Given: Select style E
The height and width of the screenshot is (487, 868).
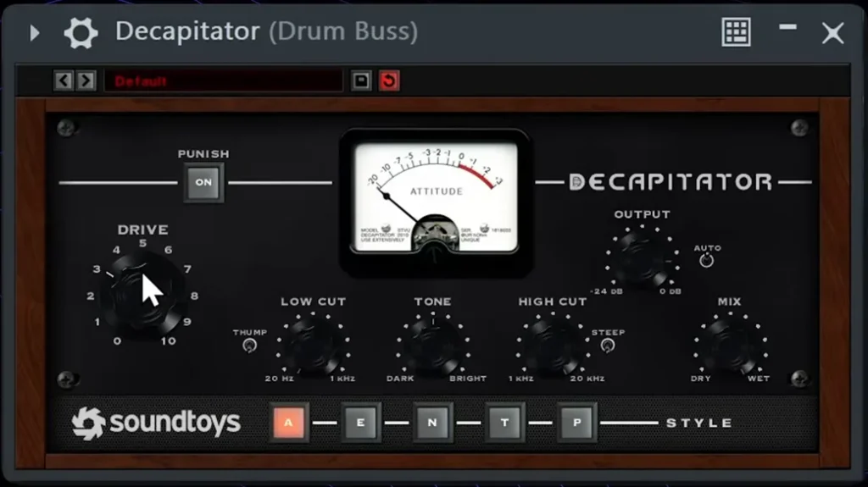Looking at the screenshot, I should (360, 423).
